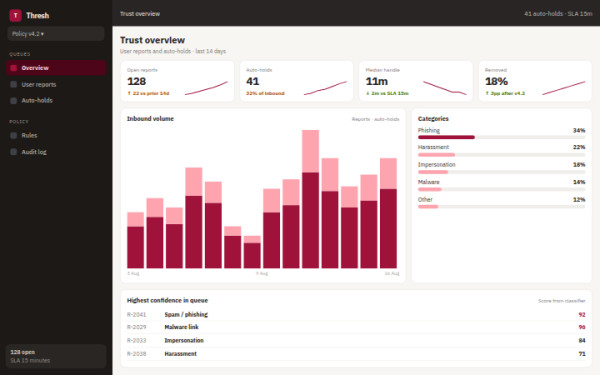
Task: Click the User reports square icon
Action: pyautogui.click(x=14, y=84)
